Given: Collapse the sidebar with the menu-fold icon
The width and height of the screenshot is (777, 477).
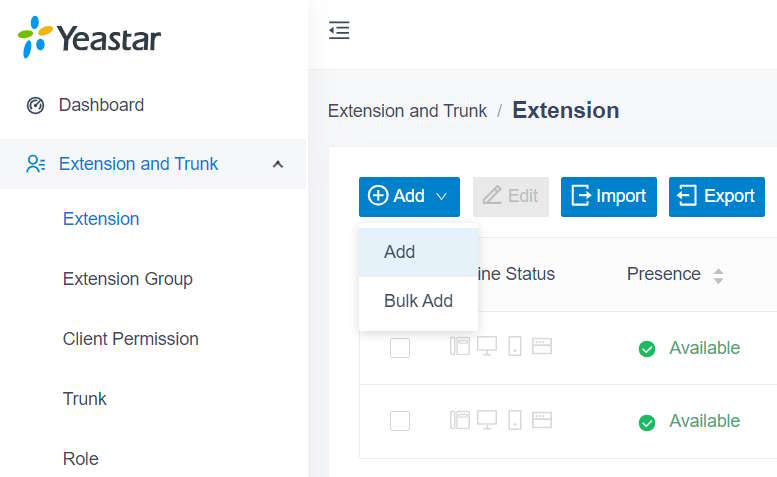Looking at the screenshot, I should click(339, 30).
